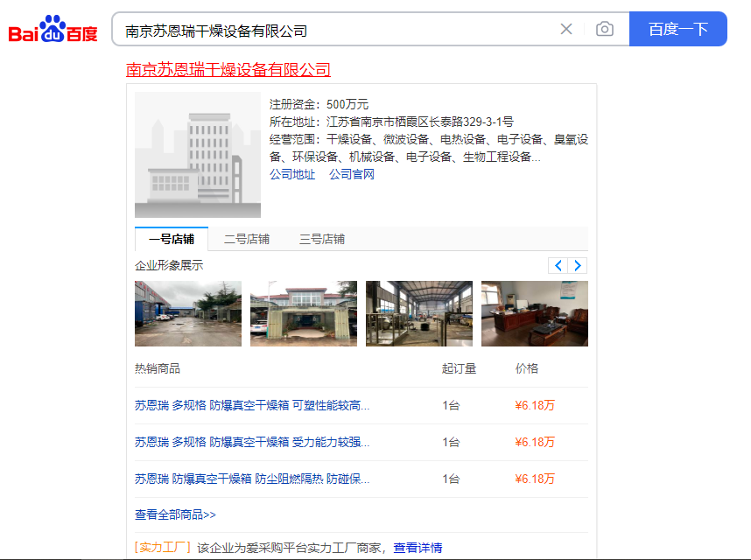Select the orange [实力工厂] tag
Viewport: 751px width, 560px height.
click(162, 548)
